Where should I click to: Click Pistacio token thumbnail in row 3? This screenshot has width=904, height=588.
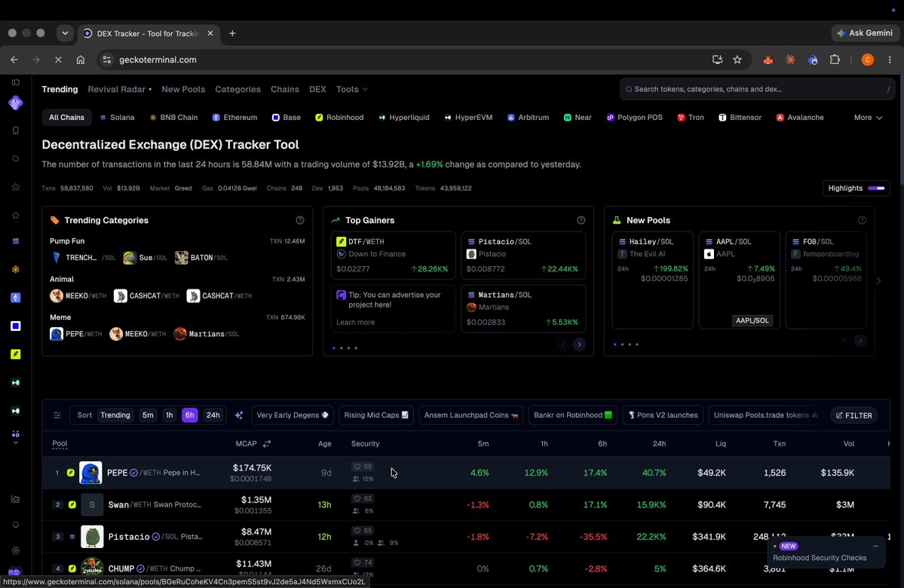click(x=92, y=537)
